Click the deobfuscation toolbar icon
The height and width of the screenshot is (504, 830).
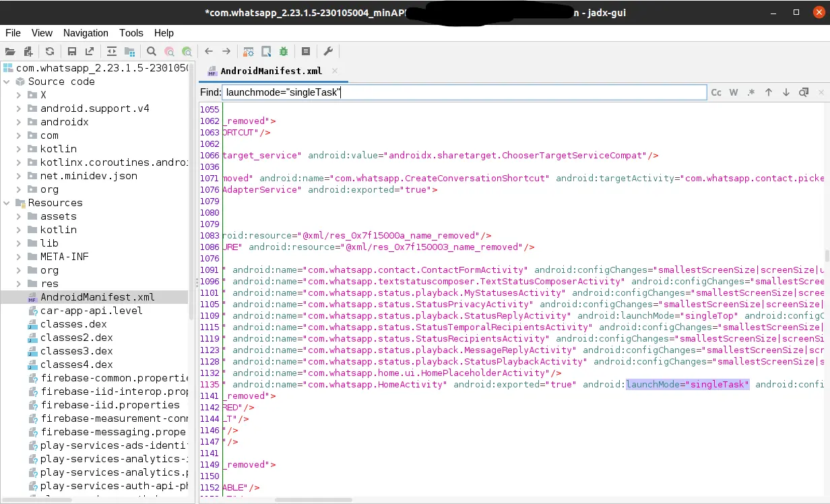[249, 51]
